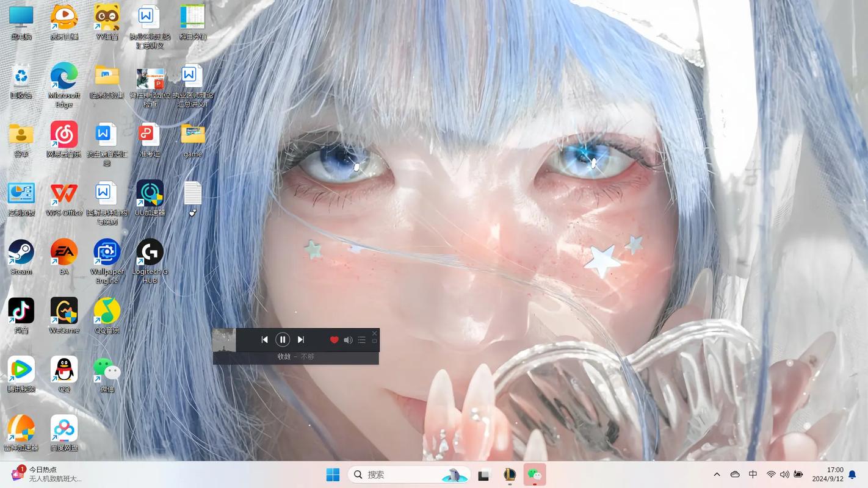Open the WeChat taskbar app
The width and height of the screenshot is (868, 488).
[x=534, y=475]
